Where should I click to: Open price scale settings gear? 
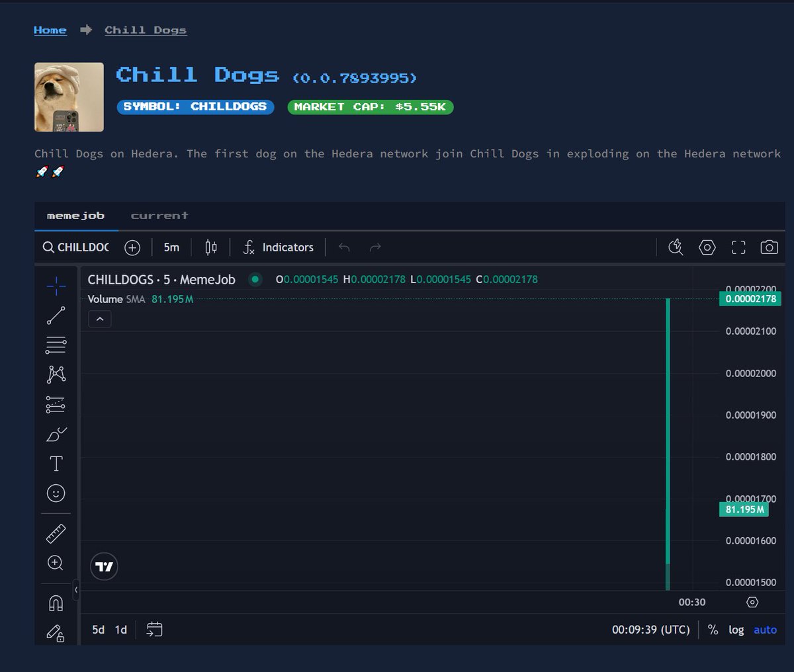(x=752, y=602)
